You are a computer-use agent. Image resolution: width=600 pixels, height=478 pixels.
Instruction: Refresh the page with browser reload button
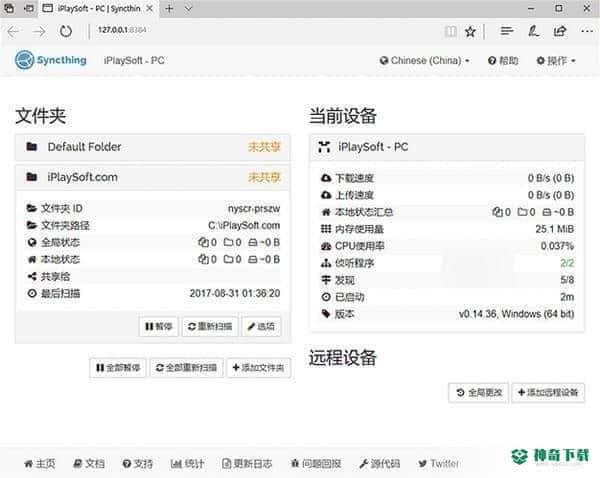click(66, 31)
